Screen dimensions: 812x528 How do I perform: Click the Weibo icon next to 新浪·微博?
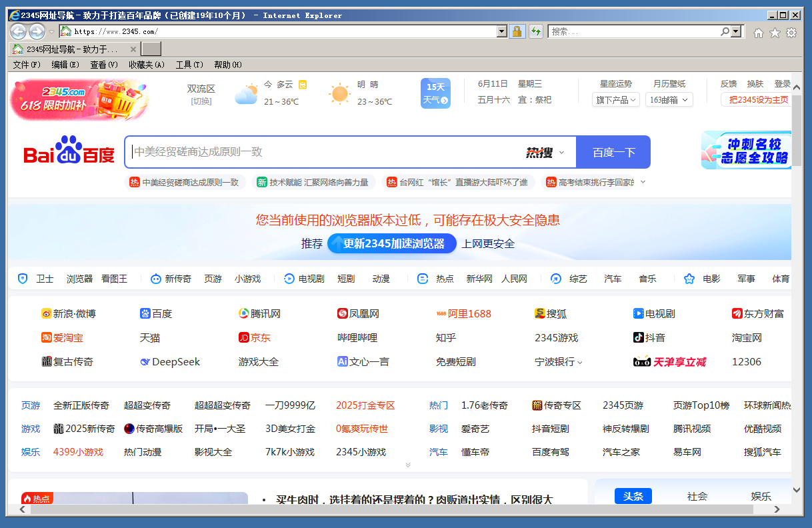47,313
